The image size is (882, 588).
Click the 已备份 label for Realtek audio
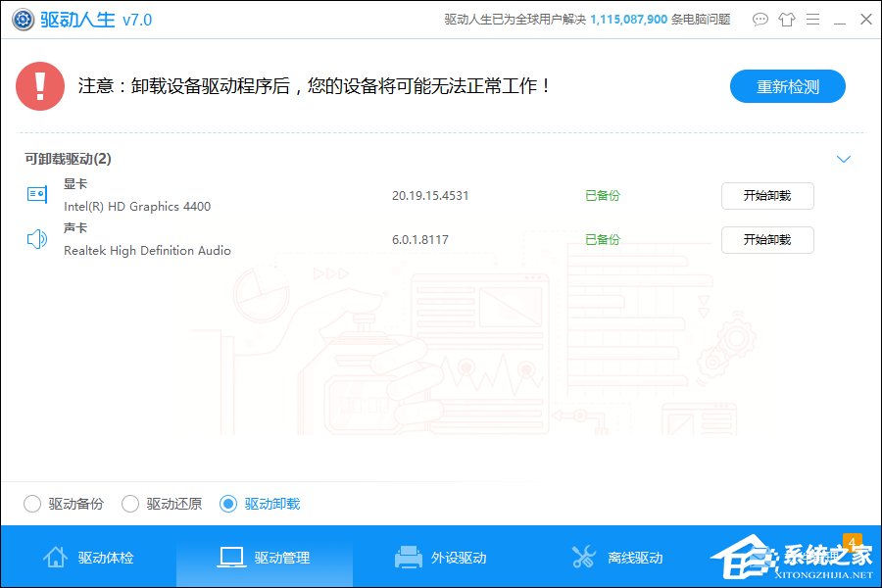[x=602, y=238]
